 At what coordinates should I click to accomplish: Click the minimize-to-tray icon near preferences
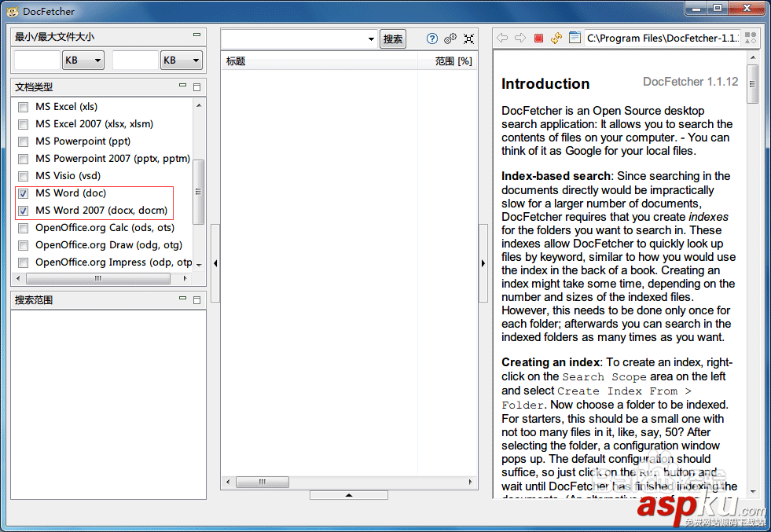pyautogui.click(x=469, y=38)
